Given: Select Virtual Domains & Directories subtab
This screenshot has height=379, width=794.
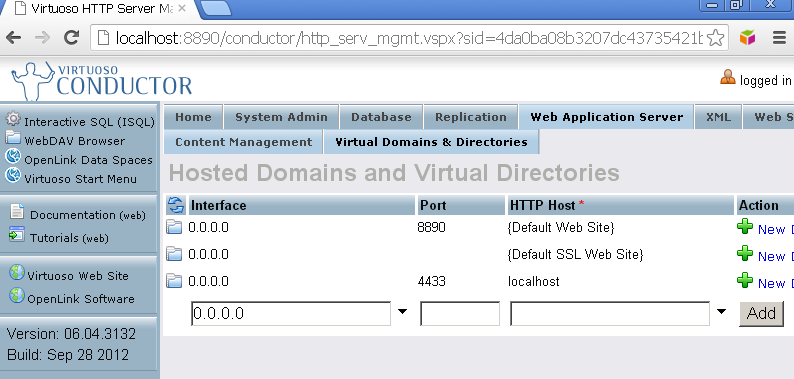Looking at the screenshot, I should click(431, 142).
